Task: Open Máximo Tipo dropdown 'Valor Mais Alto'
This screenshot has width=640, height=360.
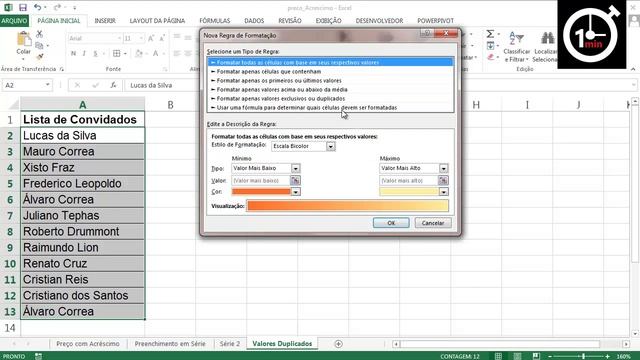Action: tap(443, 168)
